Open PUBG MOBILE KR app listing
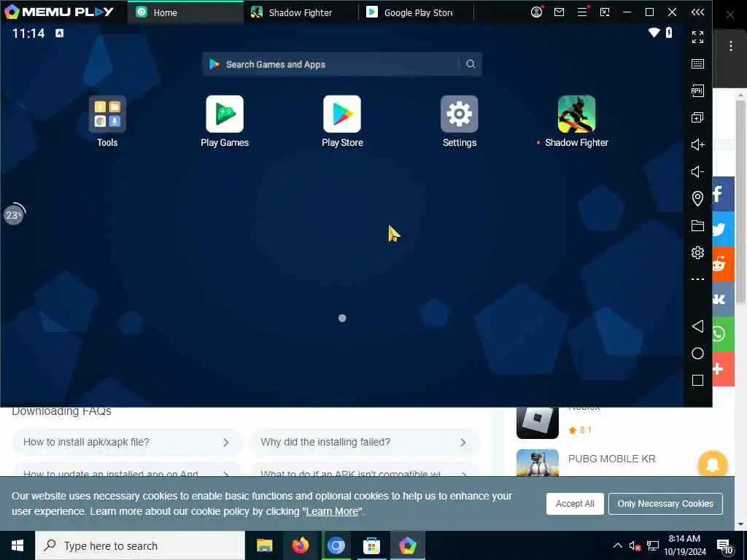Screen dimensions: 747x560 tap(612, 459)
